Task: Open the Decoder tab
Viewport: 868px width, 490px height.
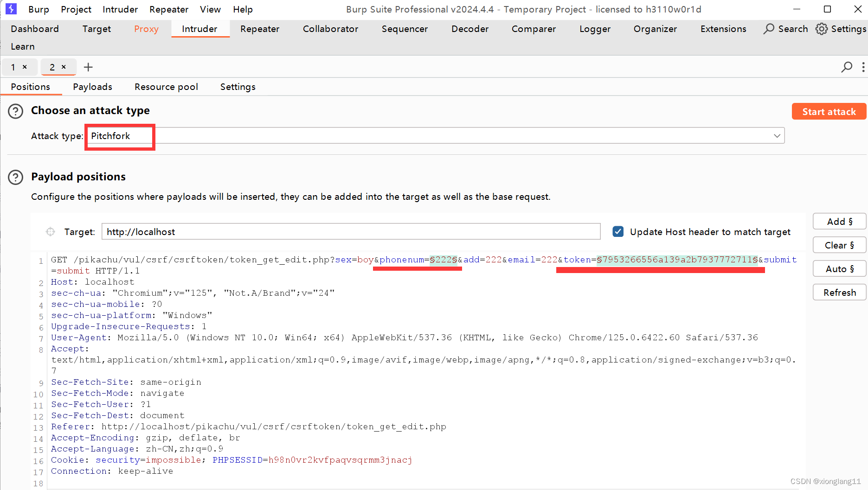Action: coord(470,29)
